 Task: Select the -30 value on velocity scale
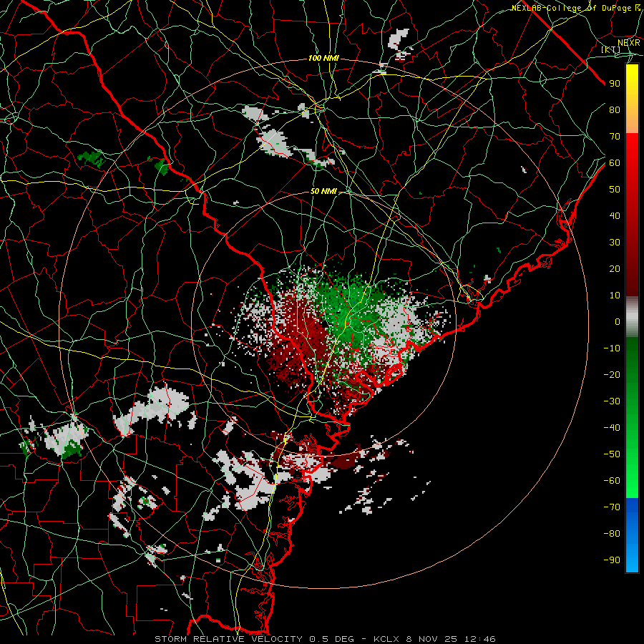pos(612,401)
